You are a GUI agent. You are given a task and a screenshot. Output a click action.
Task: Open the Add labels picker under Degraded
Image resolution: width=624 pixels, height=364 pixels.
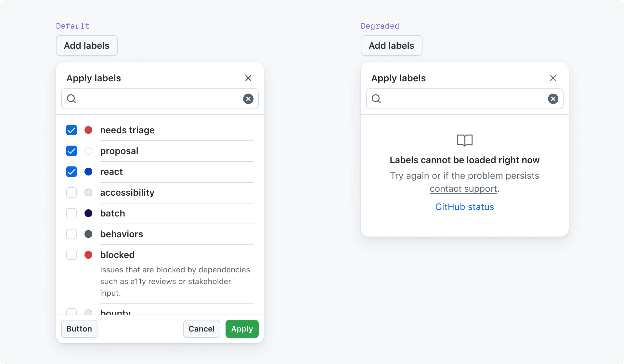391,45
